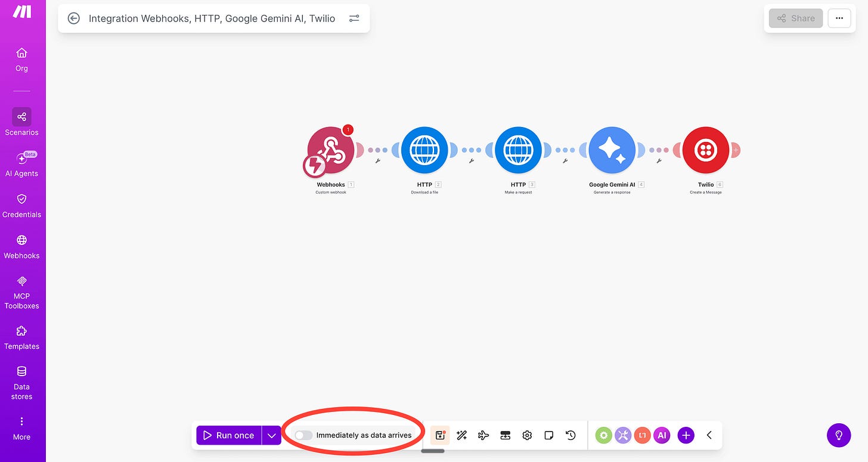Image resolution: width=868 pixels, height=462 pixels.
Task: Click the "Download a file" caption text
Action: [x=424, y=193]
